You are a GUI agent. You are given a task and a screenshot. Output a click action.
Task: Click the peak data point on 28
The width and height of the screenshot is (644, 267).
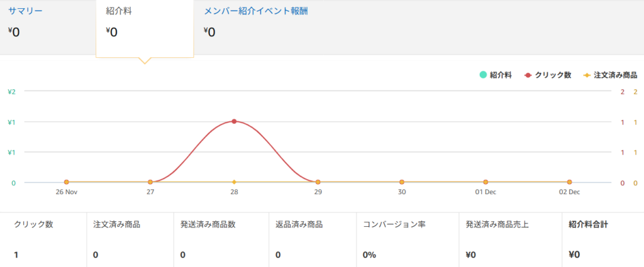click(x=234, y=121)
